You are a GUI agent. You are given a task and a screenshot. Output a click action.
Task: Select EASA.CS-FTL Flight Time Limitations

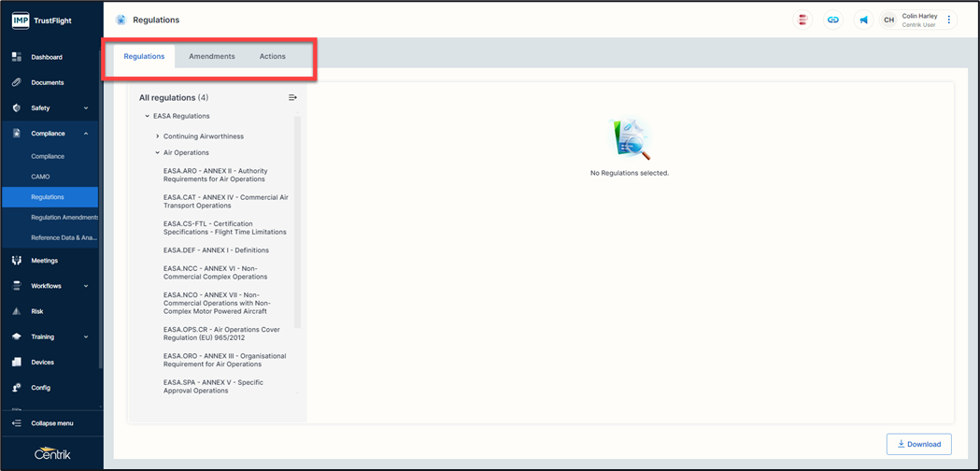pyautogui.click(x=225, y=228)
